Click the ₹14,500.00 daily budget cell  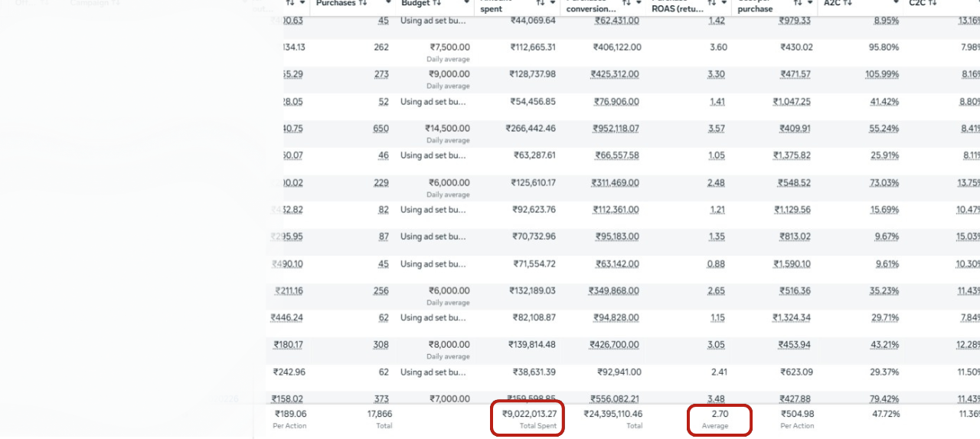448,129
